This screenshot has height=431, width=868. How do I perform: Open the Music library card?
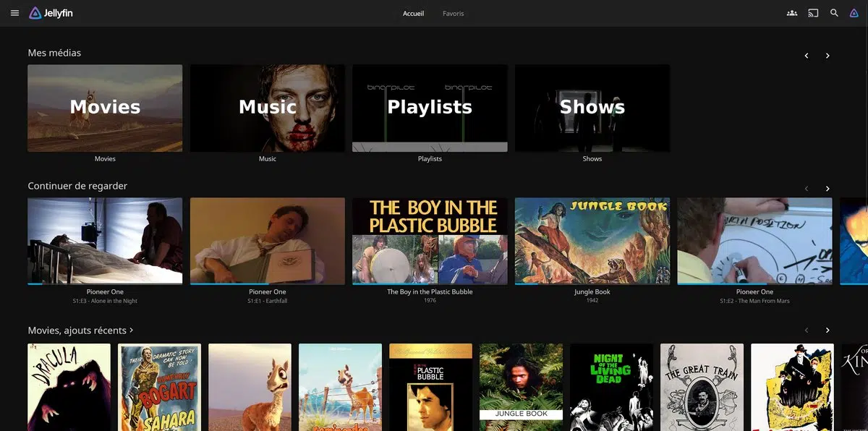coord(268,108)
